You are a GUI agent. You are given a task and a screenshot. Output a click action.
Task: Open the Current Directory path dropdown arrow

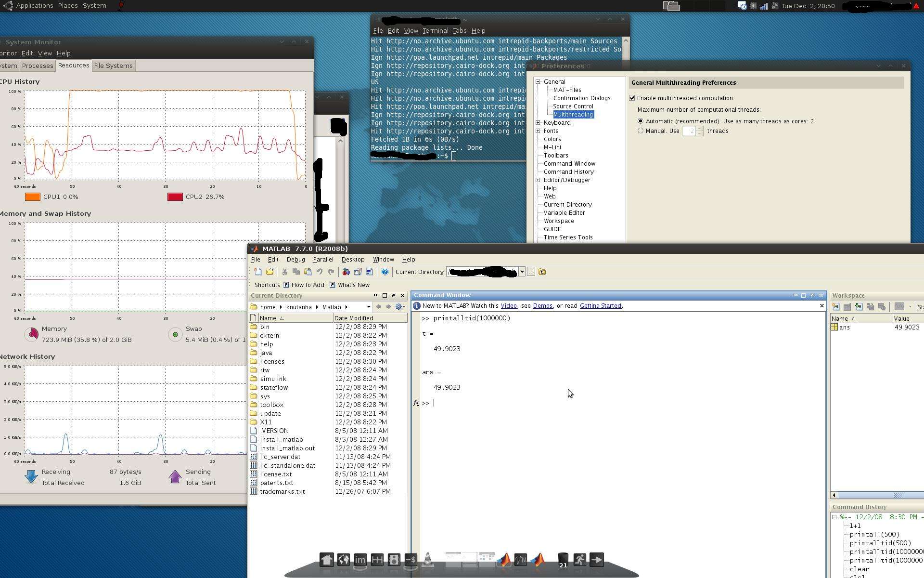pos(522,272)
